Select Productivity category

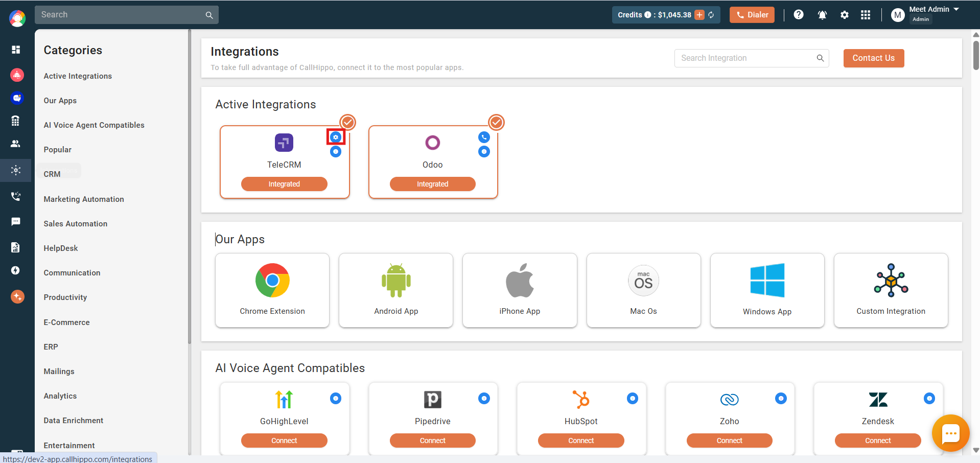pyautogui.click(x=65, y=297)
